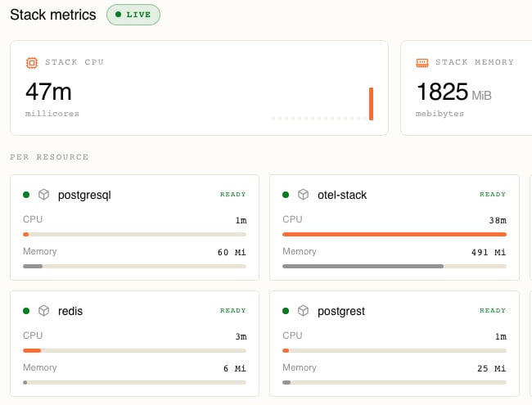The width and height of the screenshot is (532, 405).
Task: Click the cube icon beside postgrest
Action: coord(304,311)
